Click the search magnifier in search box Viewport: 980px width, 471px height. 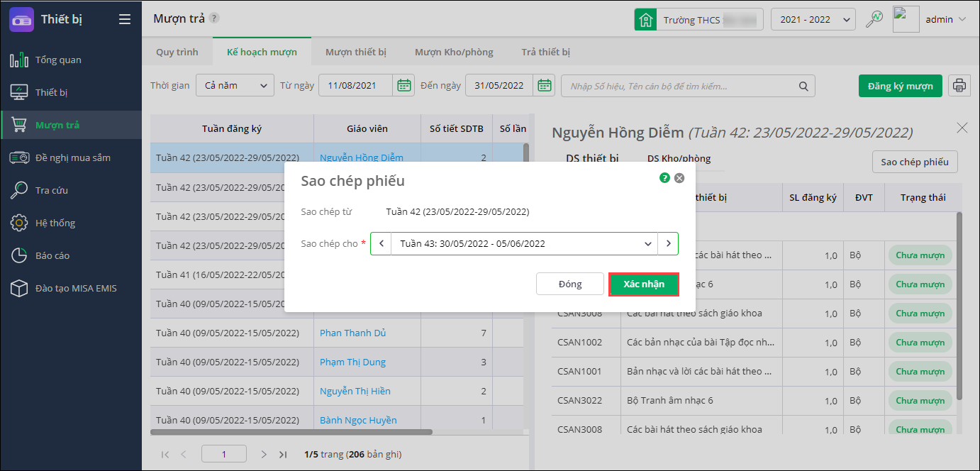803,86
